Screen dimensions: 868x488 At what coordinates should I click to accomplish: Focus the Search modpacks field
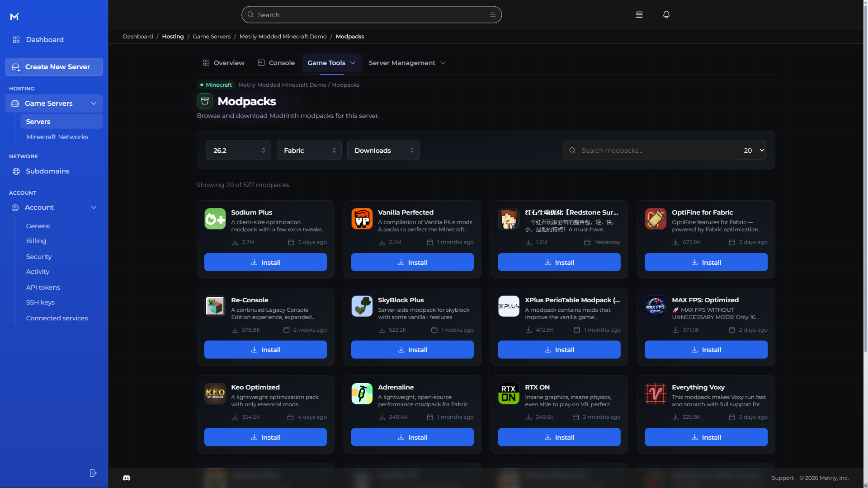point(650,150)
